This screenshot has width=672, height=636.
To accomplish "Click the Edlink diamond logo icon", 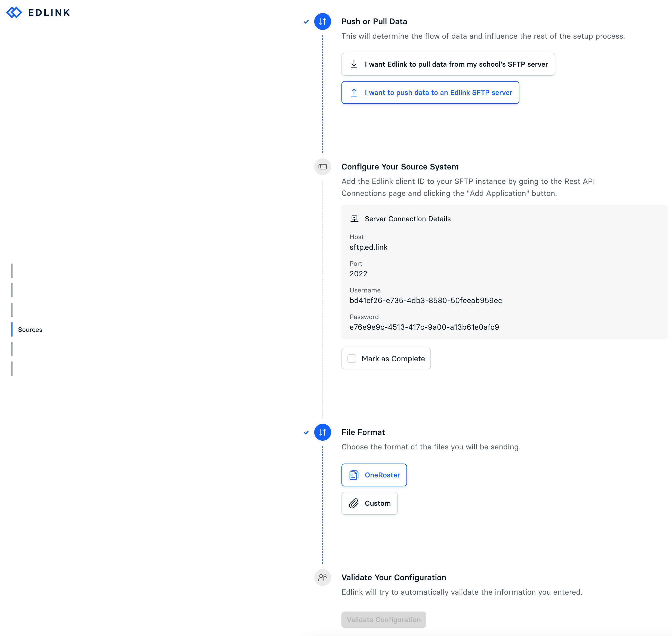I will [14, 13].
